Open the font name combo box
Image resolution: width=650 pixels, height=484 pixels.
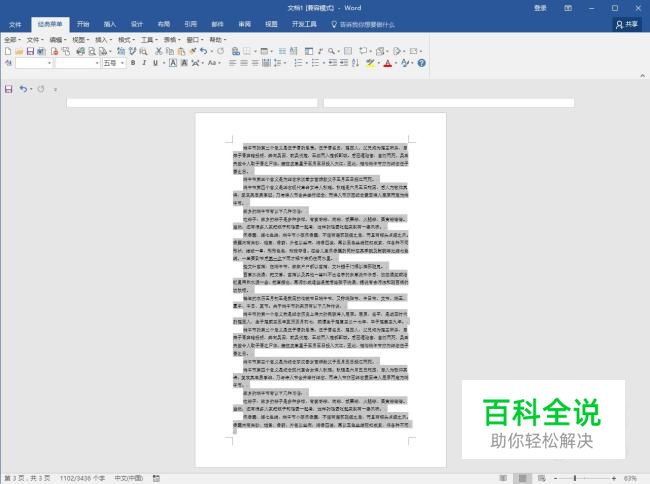[78, 63]
